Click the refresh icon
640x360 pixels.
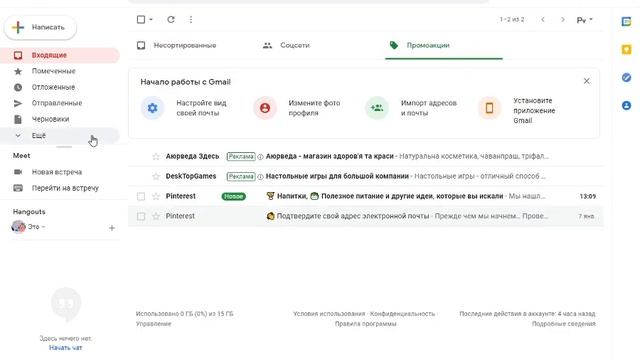coord(171,20)
